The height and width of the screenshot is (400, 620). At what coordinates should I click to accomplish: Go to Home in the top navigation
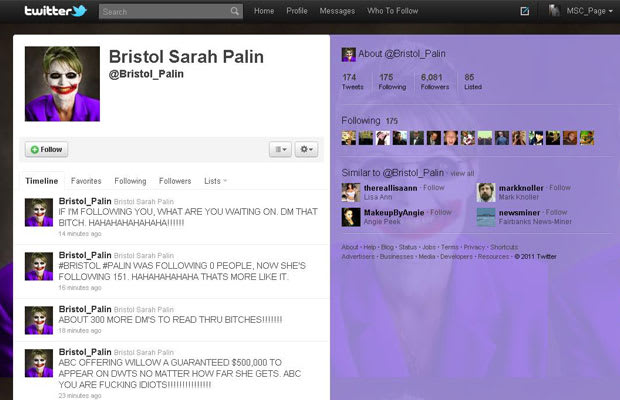264,11
